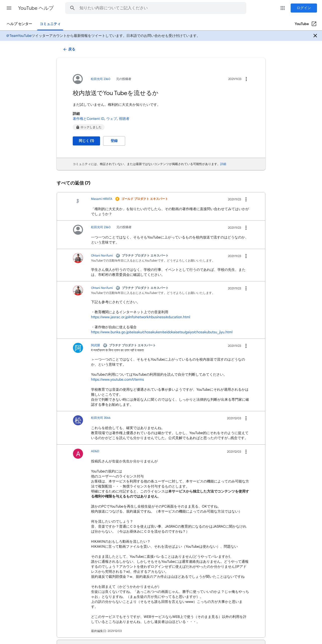322x644 pixels.
Task: Switch to ヘルプセンター tab
Action: tap(19, 24)
